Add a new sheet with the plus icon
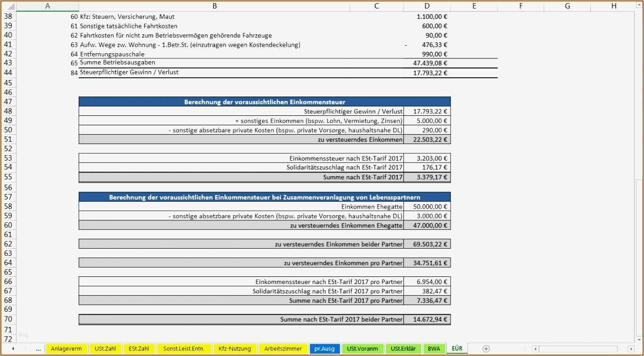The height and width of the screenshot is (356, 644). coord(486,348)
